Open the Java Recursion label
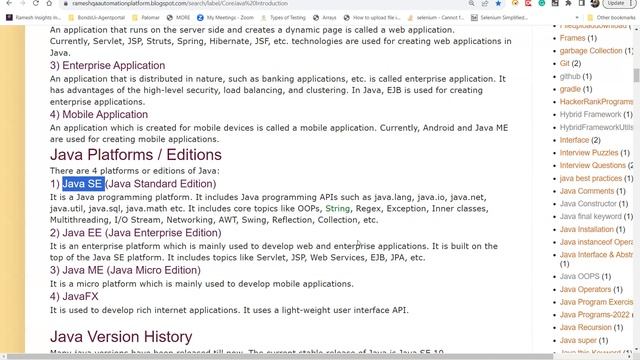Screen dimensions: 640x360 click(585, 327)
